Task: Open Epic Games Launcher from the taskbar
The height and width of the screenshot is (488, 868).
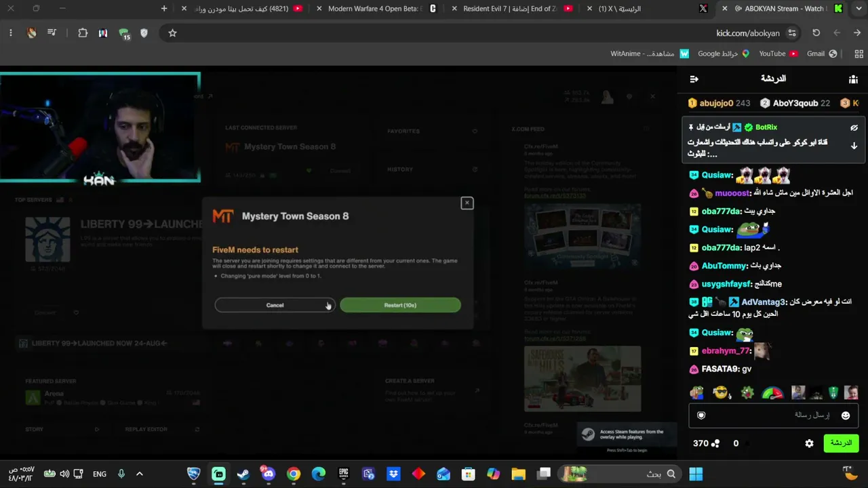Action: (344, 474)
